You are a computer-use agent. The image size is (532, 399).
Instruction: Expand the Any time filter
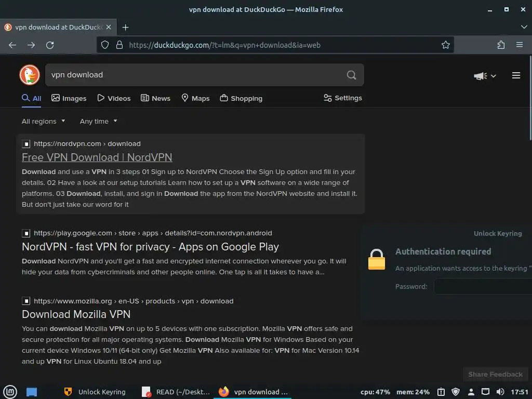pos(98,121)
